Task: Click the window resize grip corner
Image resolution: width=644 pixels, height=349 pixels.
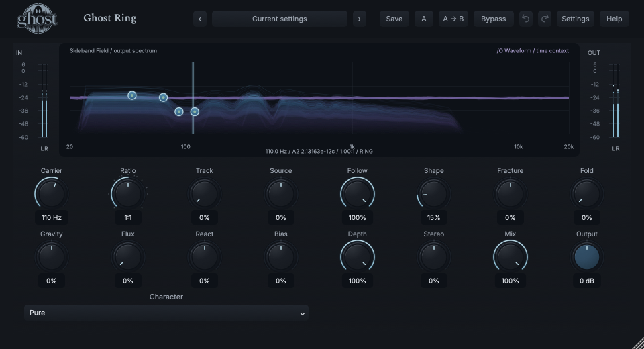Action: point(638,343)
